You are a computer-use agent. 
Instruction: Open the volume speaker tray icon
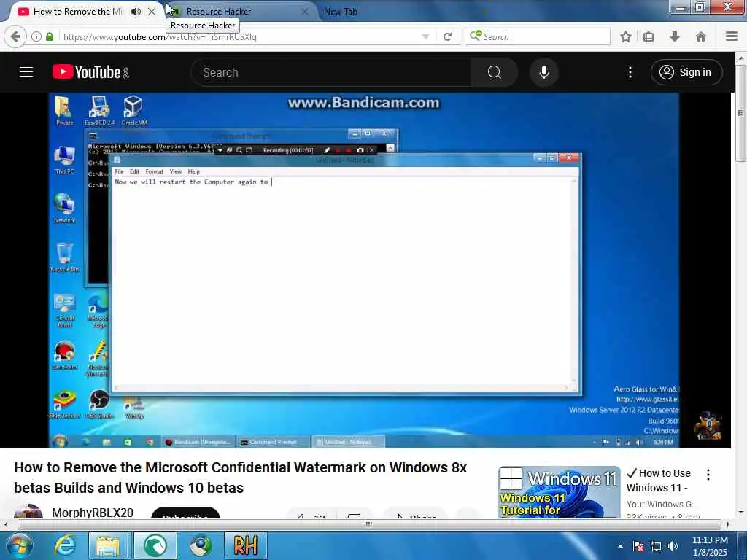(673, 546)
